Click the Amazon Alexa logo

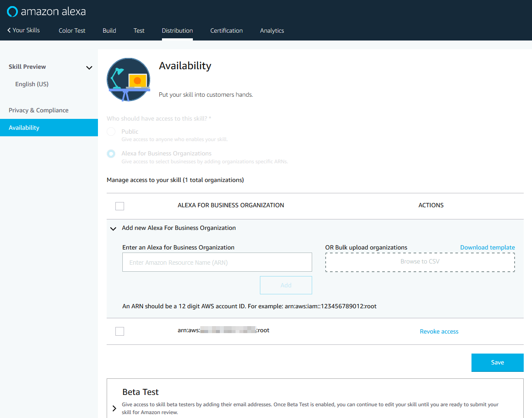click(46, 11)
